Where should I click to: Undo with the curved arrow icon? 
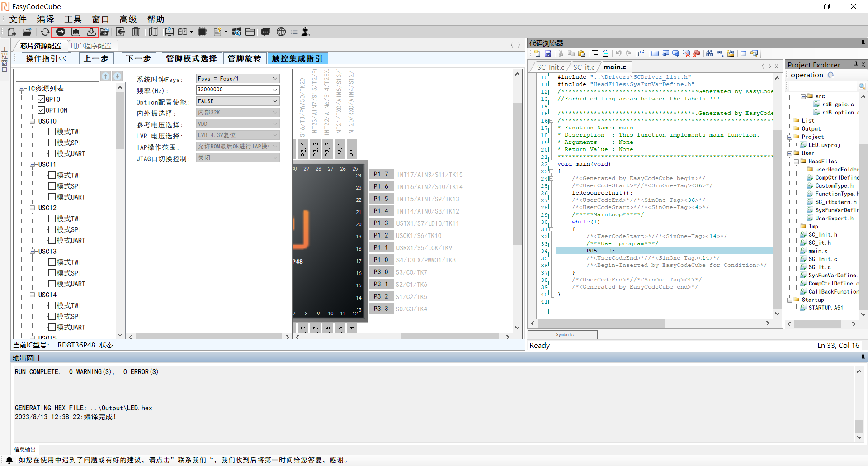tap(618, 53)
